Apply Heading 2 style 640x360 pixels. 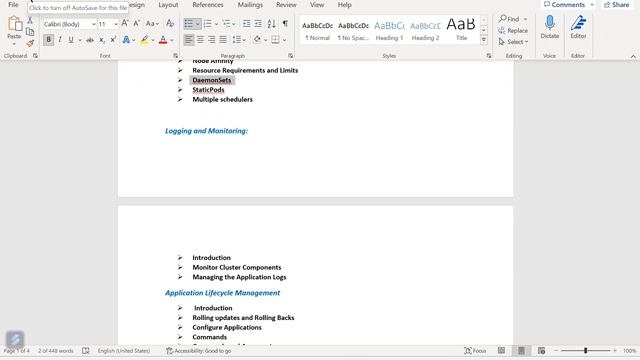tap(425, 30)
